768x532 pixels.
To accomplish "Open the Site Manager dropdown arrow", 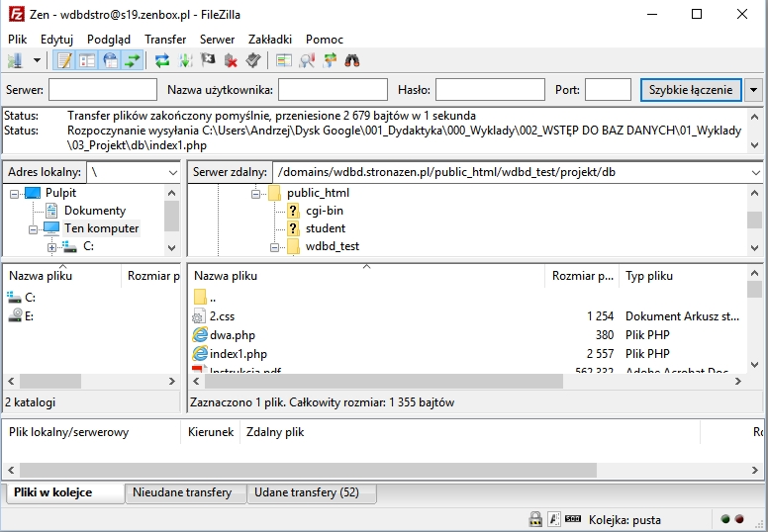I will tap(37, 60).
